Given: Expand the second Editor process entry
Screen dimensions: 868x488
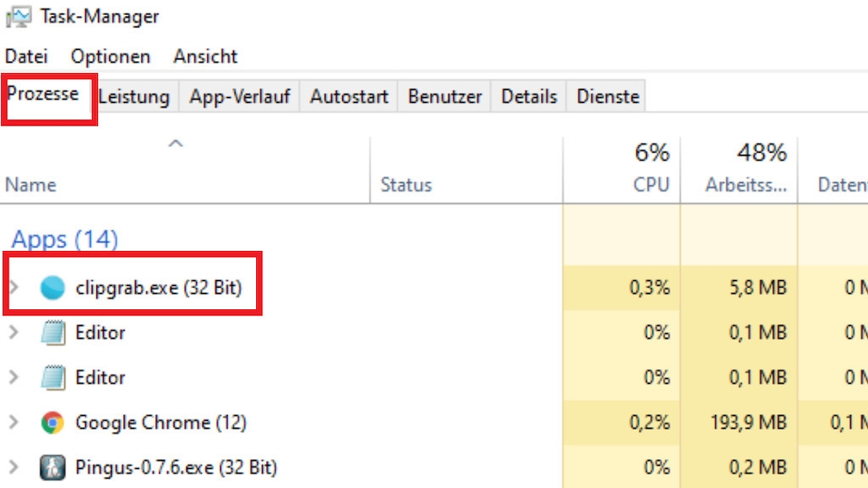Looking at the screenshot, I should pyautogui.click(x=14, y=377).
